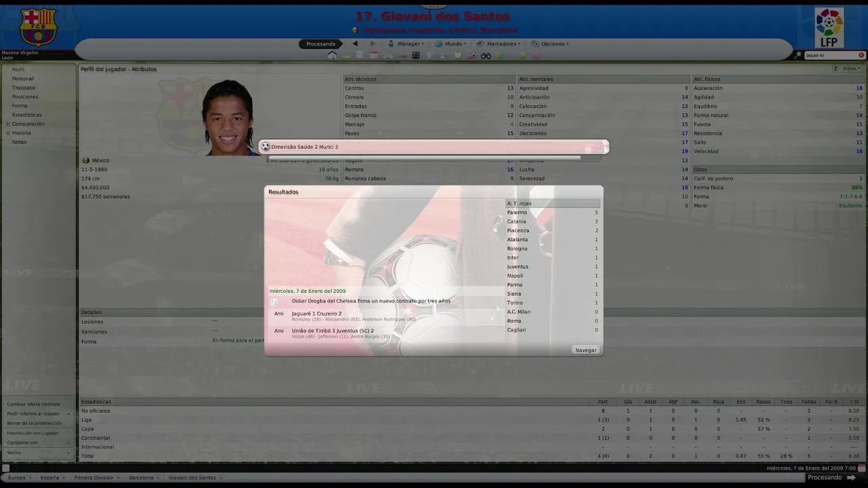Viewport: 868px width, 488px height.
Task: Click the LFP league logo
Action: (829, 27)
